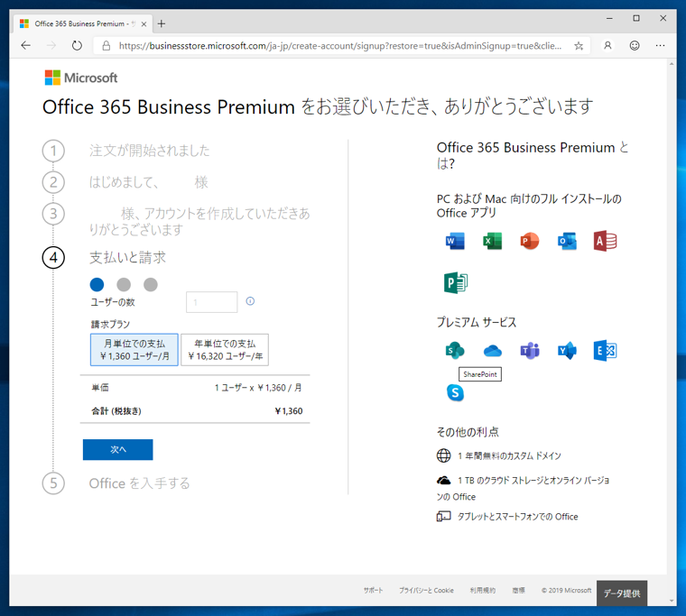686x616 pixels.
Task: Click the ユーザーの数 input field
Action: (x=212, y=302)
